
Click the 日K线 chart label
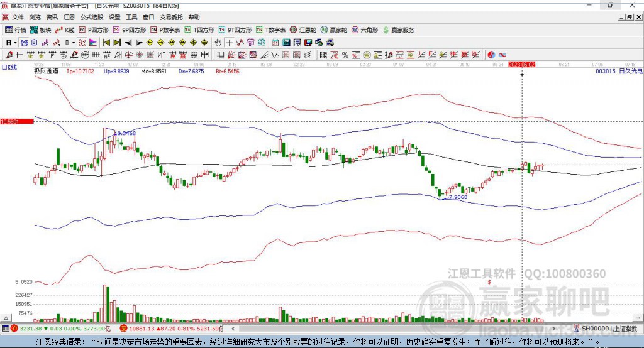pos(9,67)
